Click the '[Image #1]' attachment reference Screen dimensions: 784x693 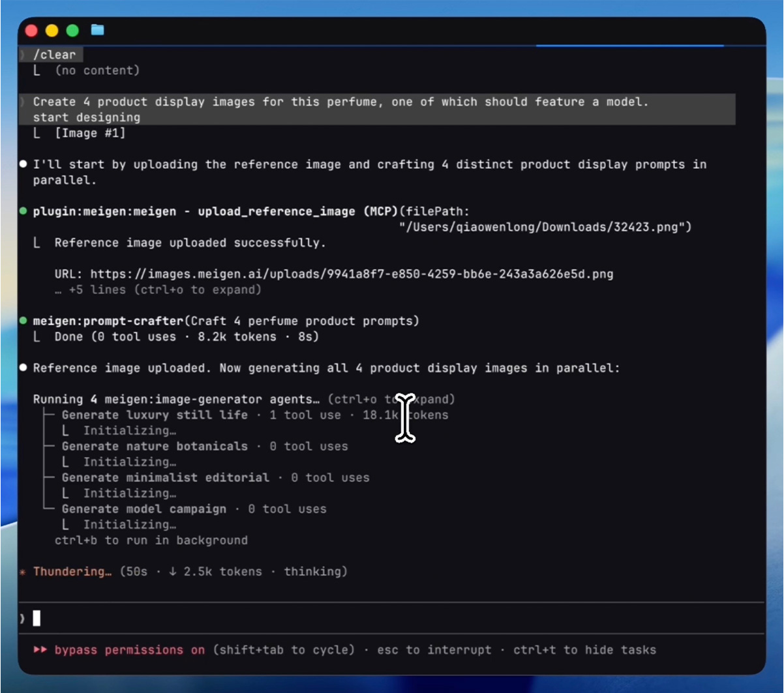[90, 133]
